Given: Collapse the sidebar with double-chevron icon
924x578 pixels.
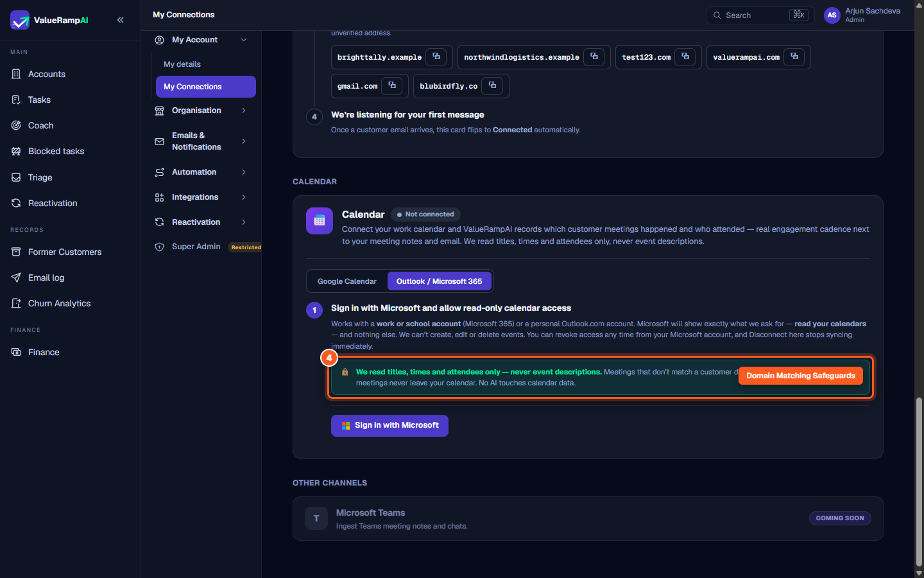Looking at the screenshot, I should coord(121,20).
